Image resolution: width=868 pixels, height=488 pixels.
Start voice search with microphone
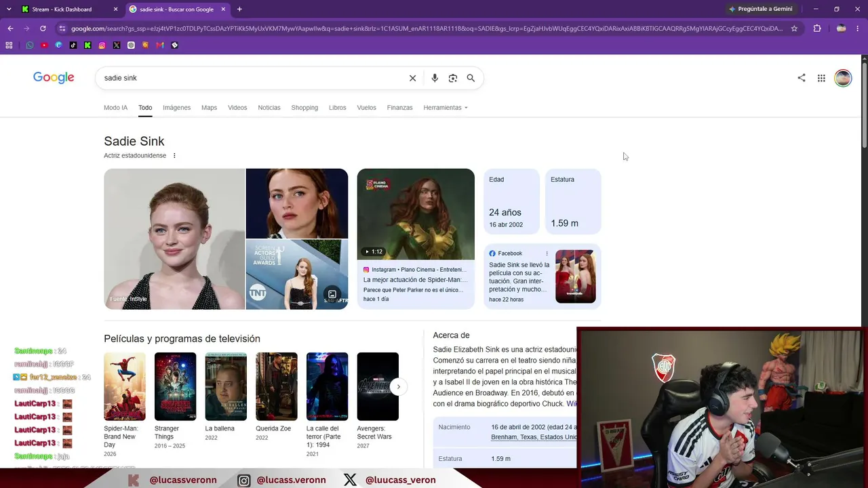click(435, 78)
